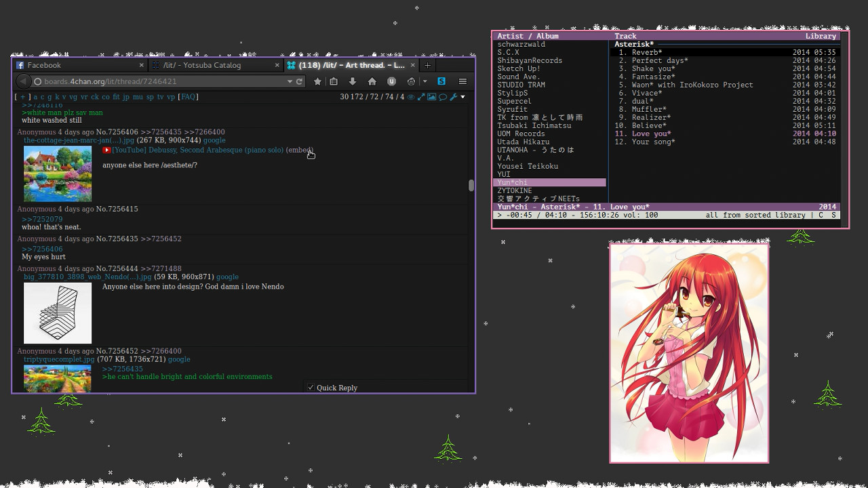Open the Nendo chair image thumbnail

[58, 313]
